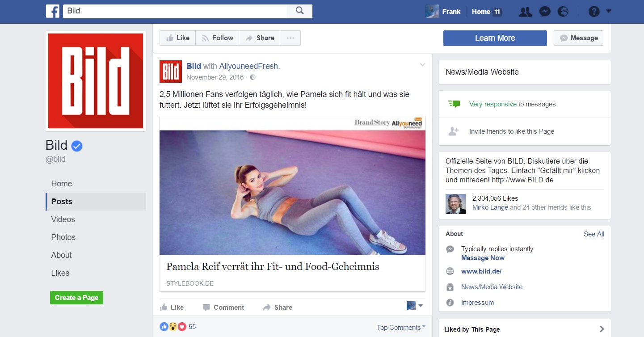Open the Top Comments sort dropdown

(x=401, y=328)
